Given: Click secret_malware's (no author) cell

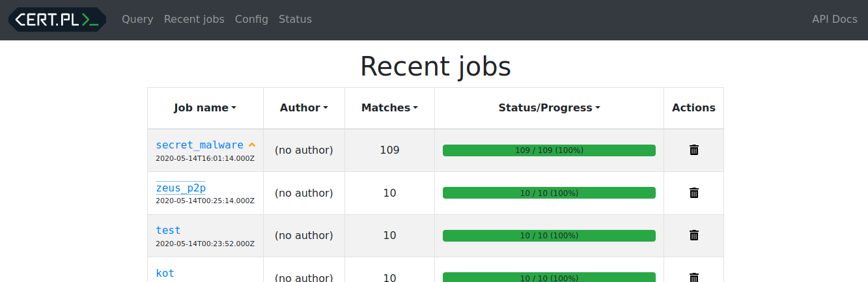Looking at the screenshot, I should pos(304,150).
